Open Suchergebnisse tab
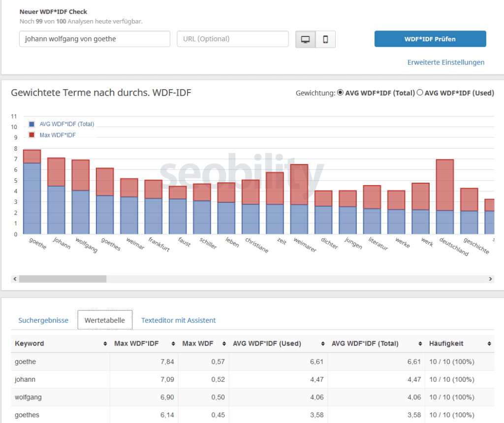 43,321
